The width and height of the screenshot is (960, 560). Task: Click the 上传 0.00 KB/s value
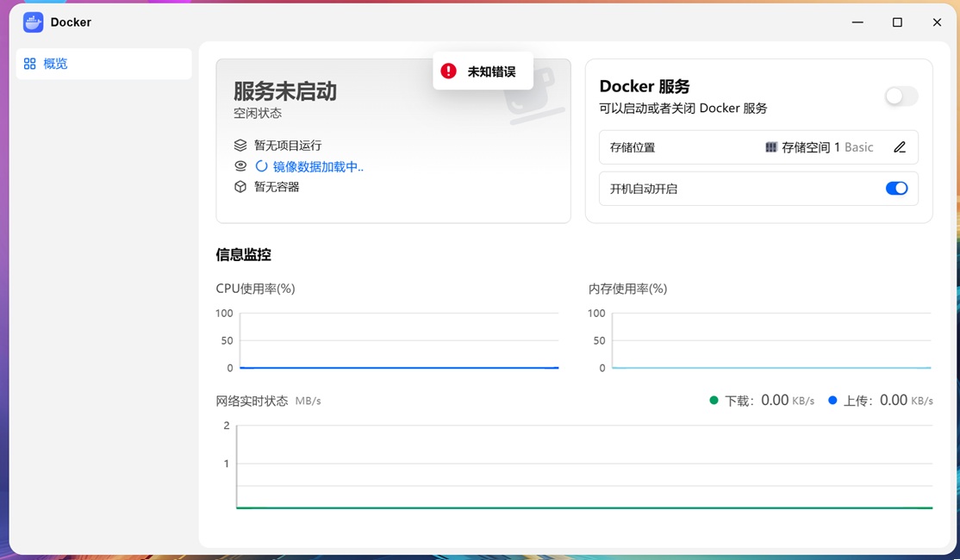point(906,401)
